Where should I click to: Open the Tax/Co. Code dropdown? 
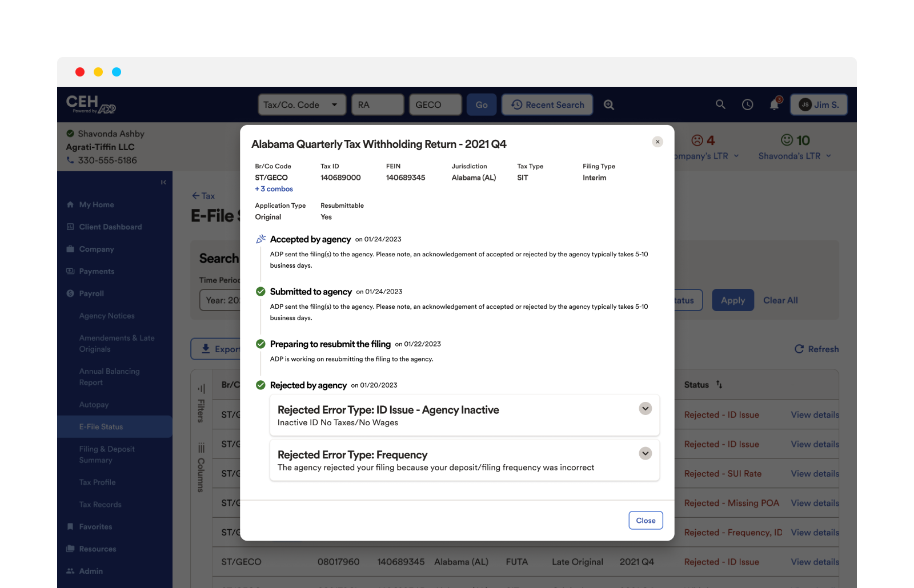pyautogui.click(x=302, y=104)
